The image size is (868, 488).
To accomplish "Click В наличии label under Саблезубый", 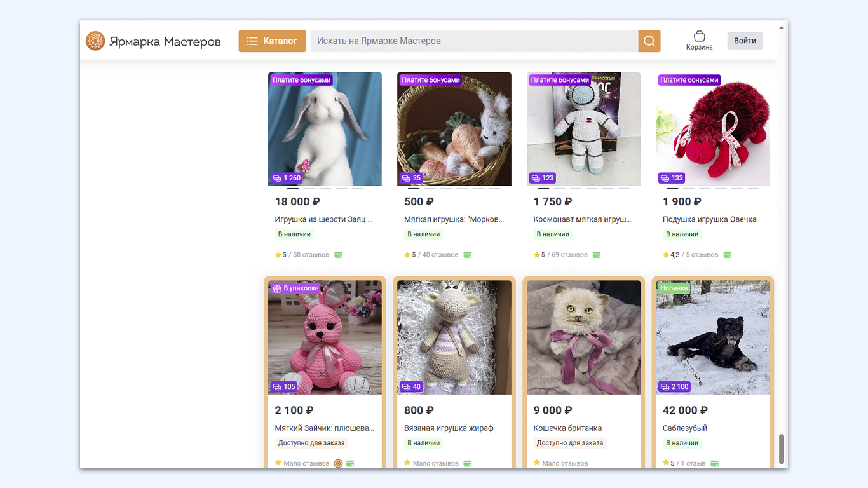I will 682,443.
